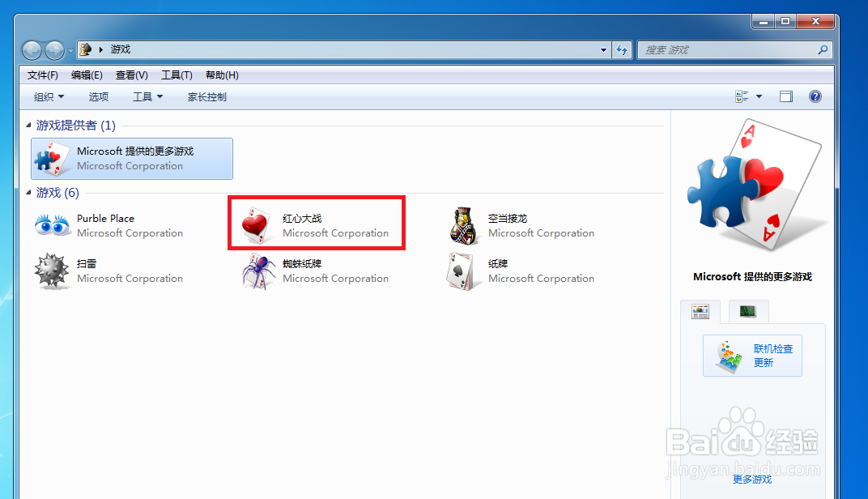Image resolution: width=868 pixels, height=499 pixels.
Task: Click the bold Microsoft 提供的更多游戏 preview caption
Action: point(752,277)
